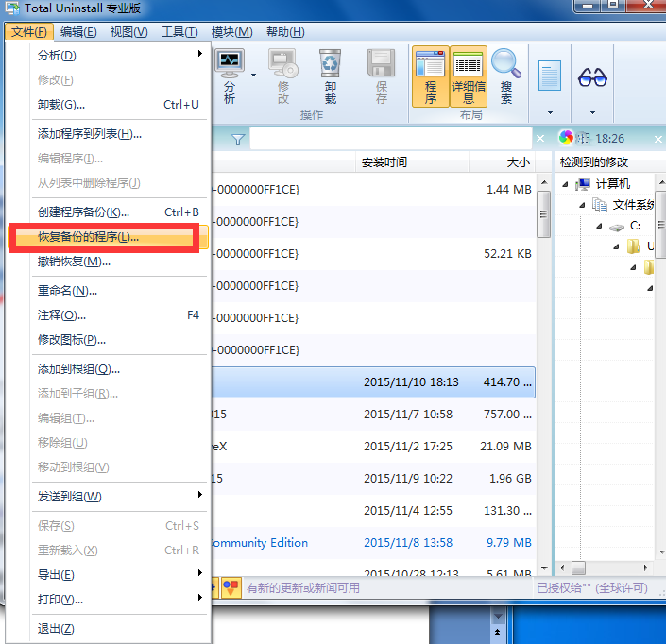The height and width of the screenshot is (644, 666).
Task: Collapse the C: drive tree node
Action: tap(599, 227)
